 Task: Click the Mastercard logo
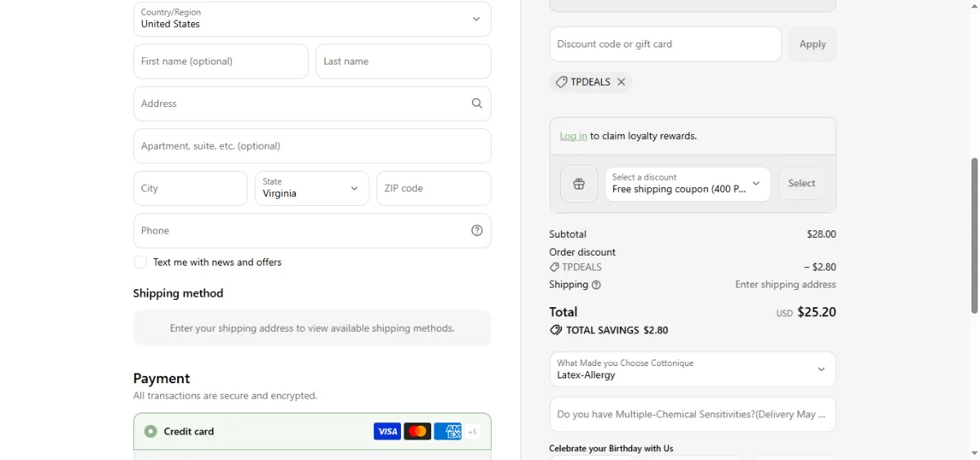click(417, 431)
